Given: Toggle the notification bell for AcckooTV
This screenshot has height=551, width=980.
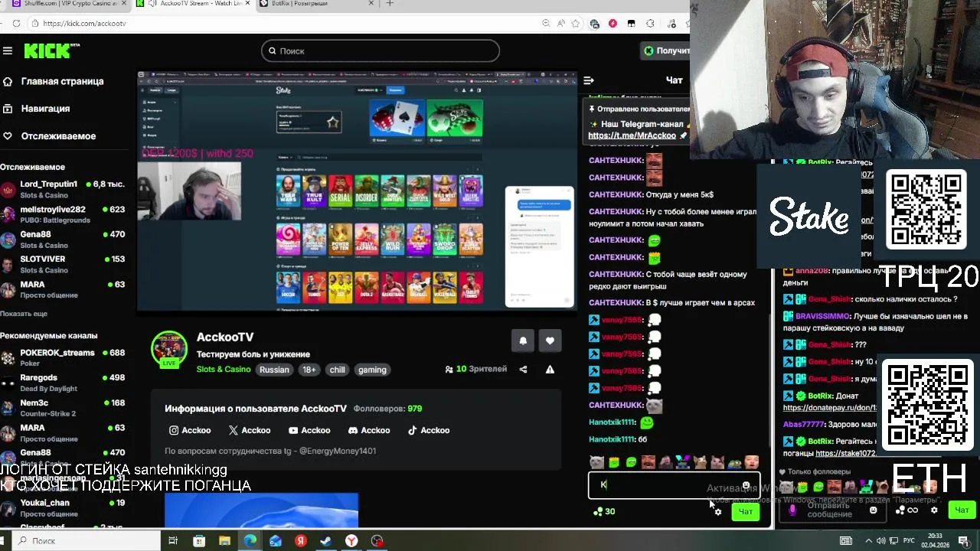Looking at the screenshot, I should 523,341.
